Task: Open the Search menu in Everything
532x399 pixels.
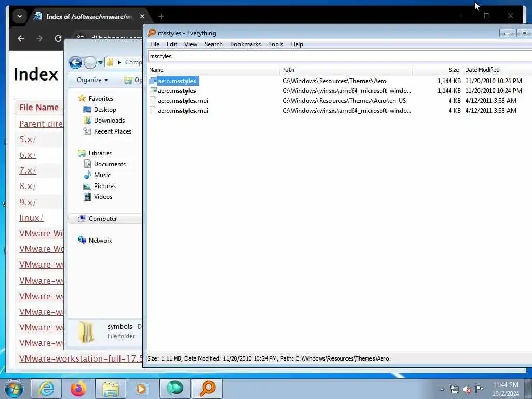Action: [214, 44]
